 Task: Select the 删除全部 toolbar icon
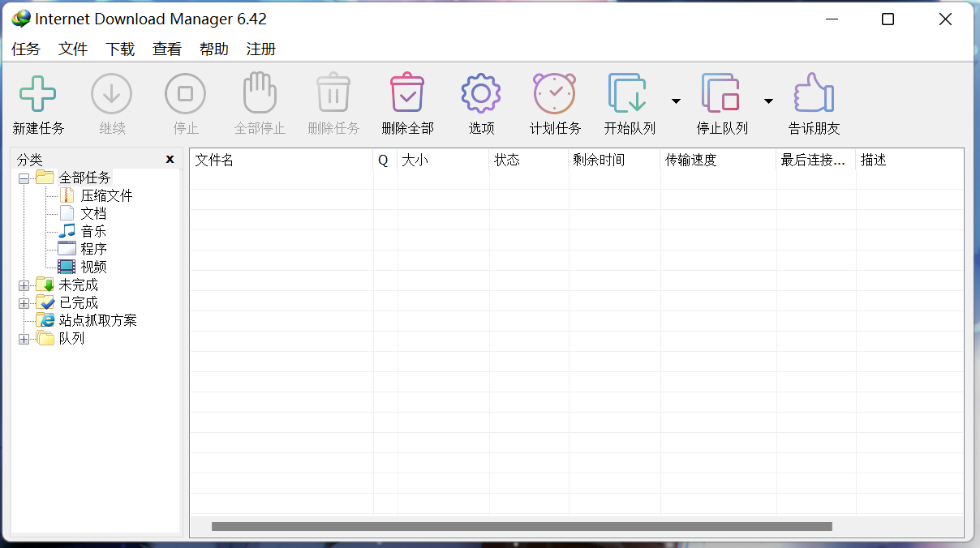point(406,92)
